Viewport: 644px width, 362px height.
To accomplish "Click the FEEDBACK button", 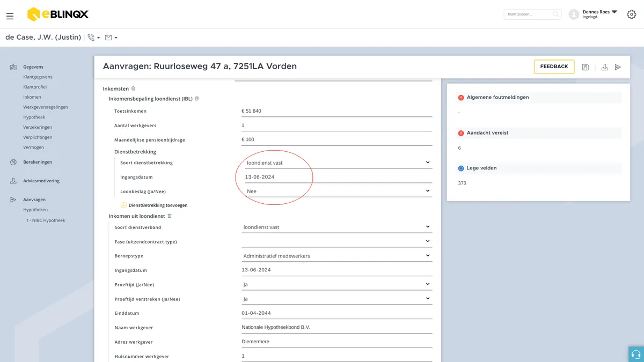I will click(554, 67).
